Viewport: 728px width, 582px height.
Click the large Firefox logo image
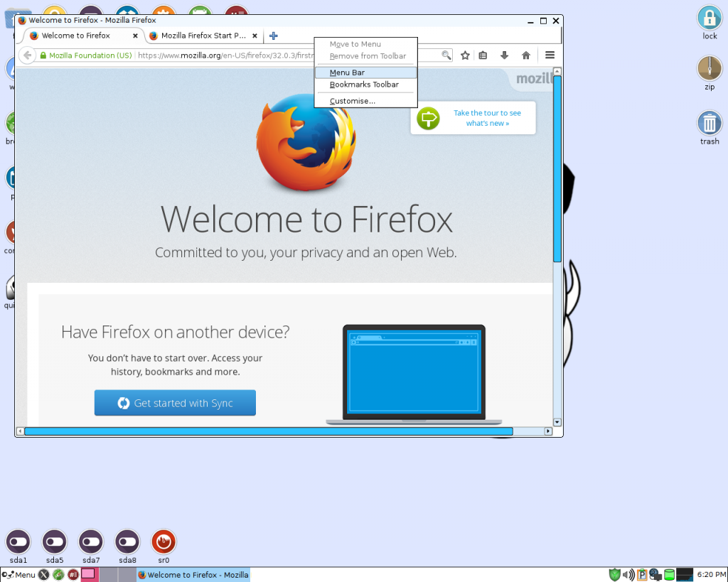(x=306, y=142)
